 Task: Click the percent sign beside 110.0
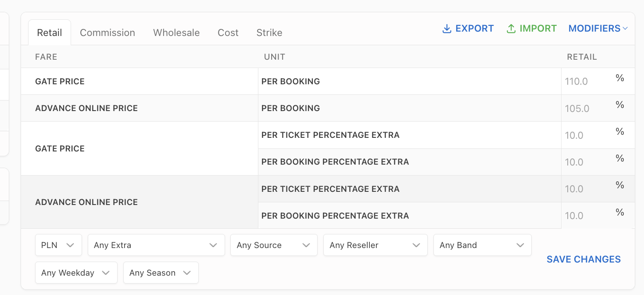click(x=620, y=78)
